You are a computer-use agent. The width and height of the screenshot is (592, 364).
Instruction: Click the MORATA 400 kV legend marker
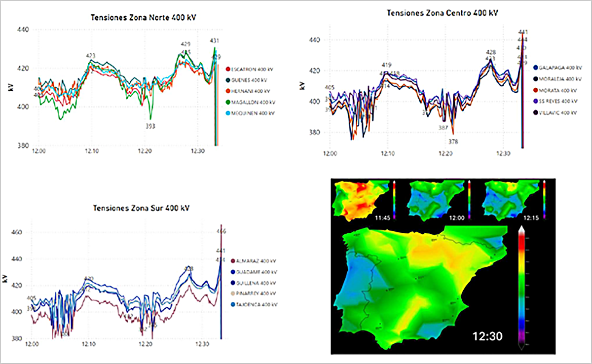tap(535, 90)
